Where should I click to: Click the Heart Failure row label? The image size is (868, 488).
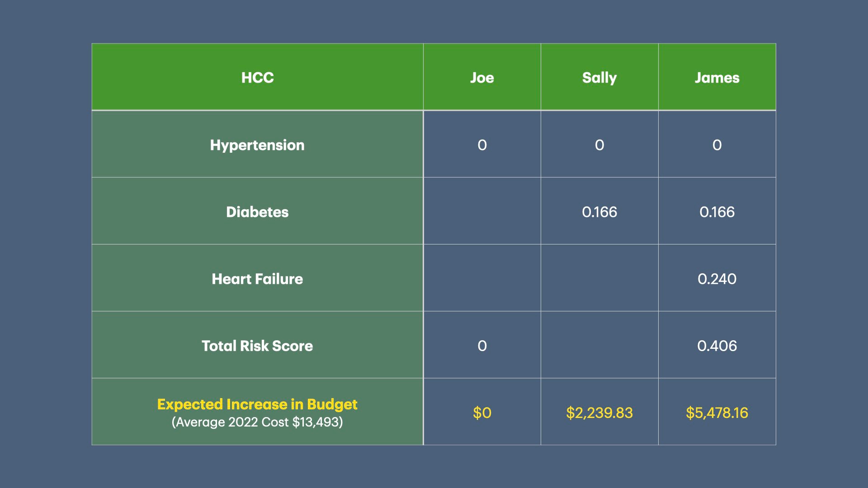click(257, 279)
